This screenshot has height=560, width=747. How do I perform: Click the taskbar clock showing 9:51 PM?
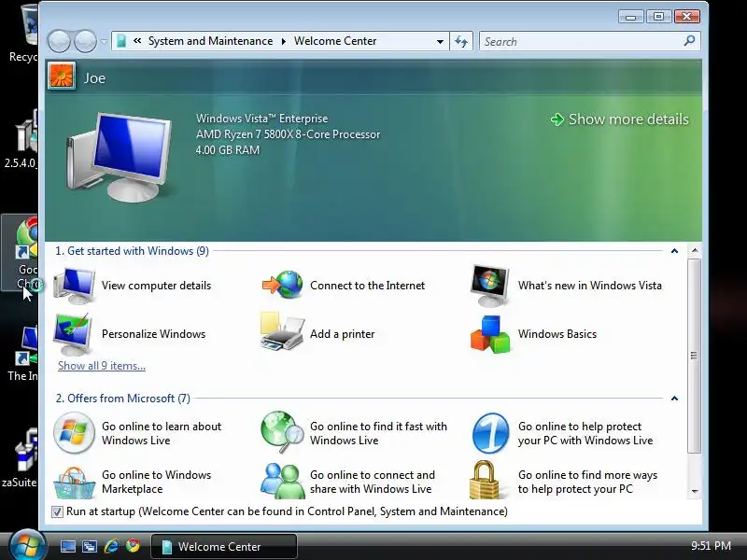point(711,546)
